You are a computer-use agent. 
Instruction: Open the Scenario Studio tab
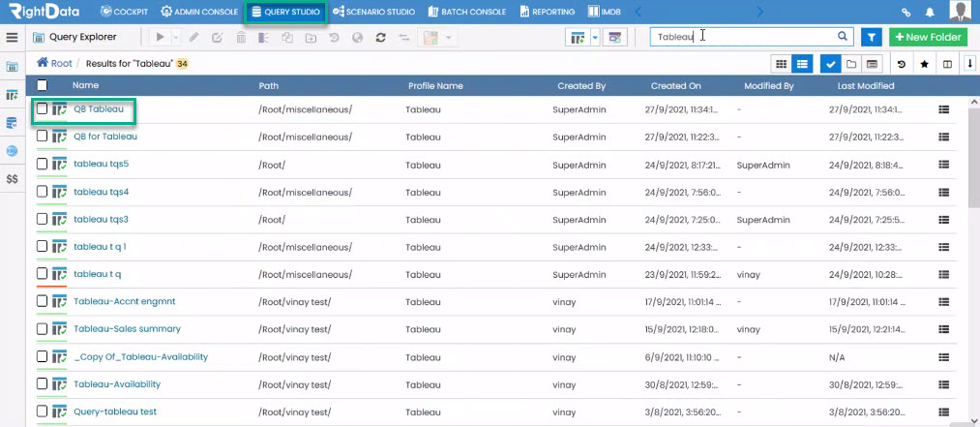(x=374, y=12)
